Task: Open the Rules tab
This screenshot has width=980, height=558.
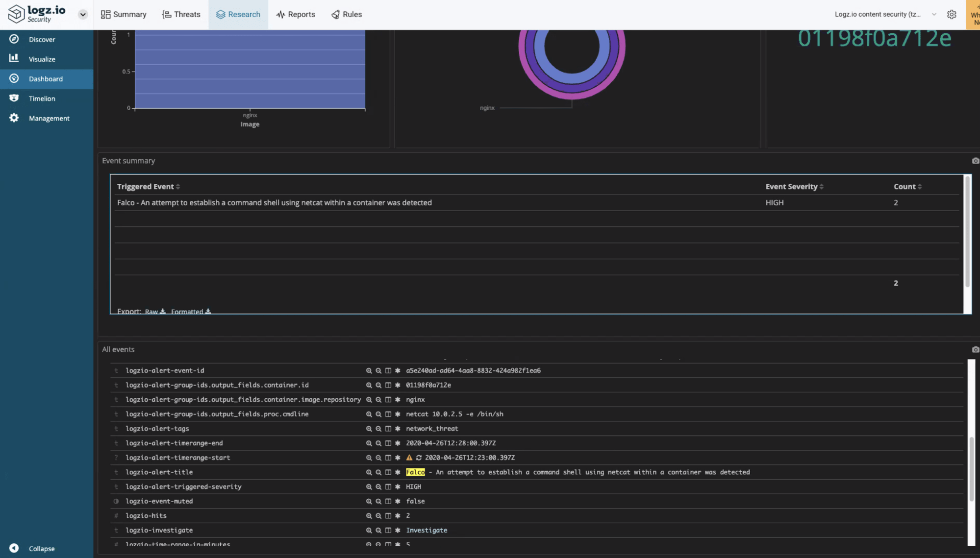Action: tap(346, 14)
